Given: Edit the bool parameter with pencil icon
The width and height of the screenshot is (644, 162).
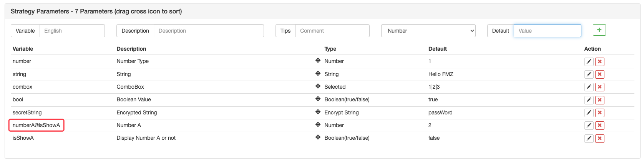Looking at the screenshot, I should (589, 100).
